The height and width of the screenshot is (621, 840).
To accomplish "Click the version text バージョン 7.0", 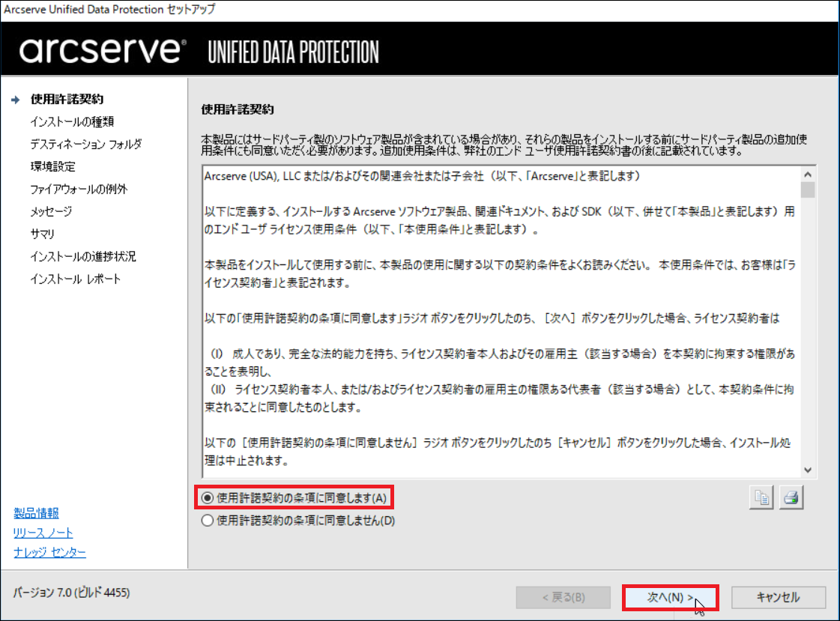I will click(x=71, y=593).
